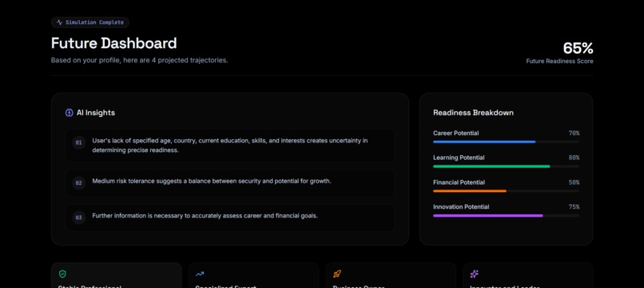Click the Readiness Breakdown title
644x288 pixels.
[x=473, y=113]
